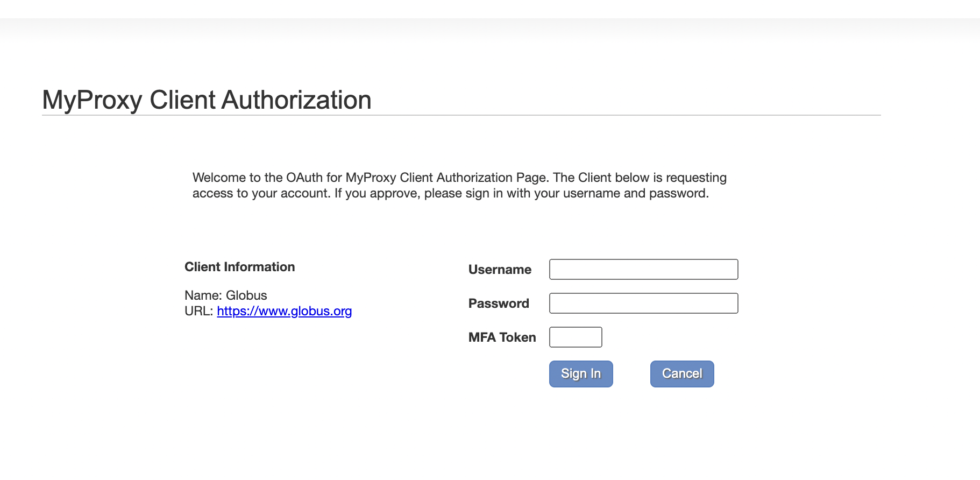Viewport: 980px width, 480px height.
Task: Click the Sign In button
Action: tap(581, 373)
